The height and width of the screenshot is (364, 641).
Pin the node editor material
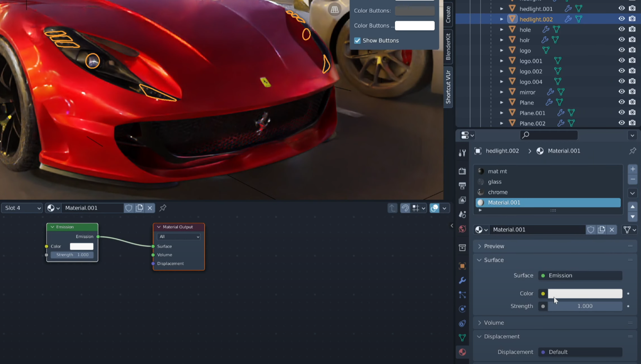(x=163, y=208)
